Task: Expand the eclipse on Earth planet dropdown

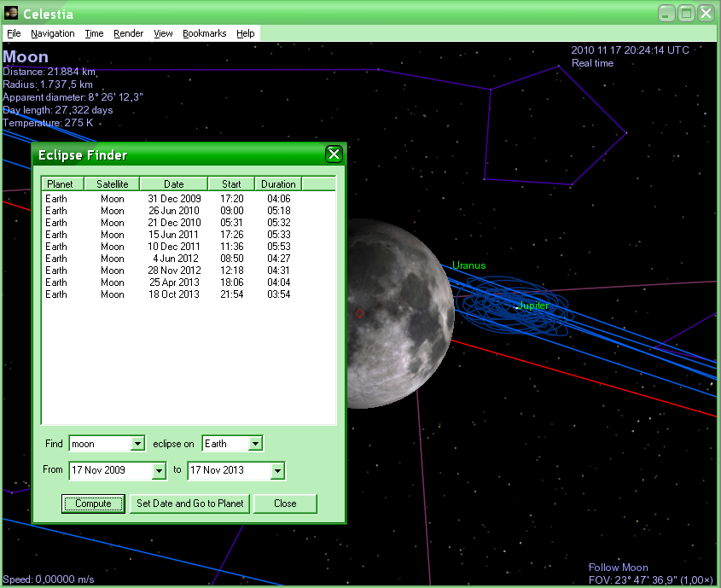Action: (x=255, y=444)
